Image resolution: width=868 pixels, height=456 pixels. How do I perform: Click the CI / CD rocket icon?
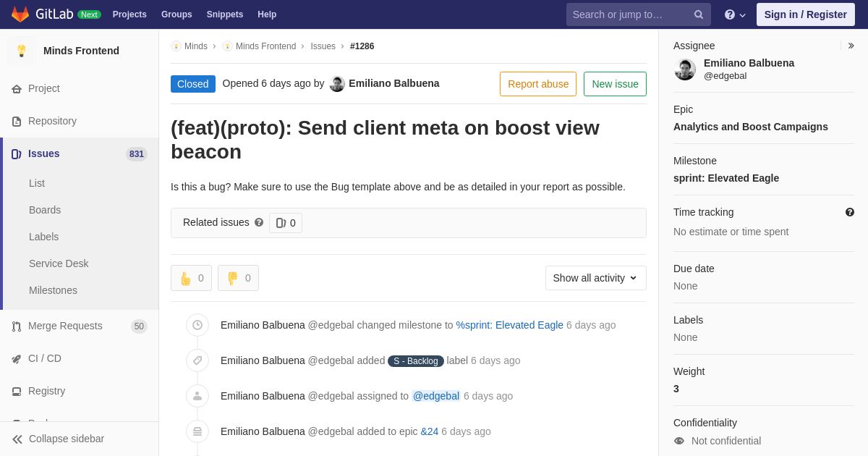(17, 359)
